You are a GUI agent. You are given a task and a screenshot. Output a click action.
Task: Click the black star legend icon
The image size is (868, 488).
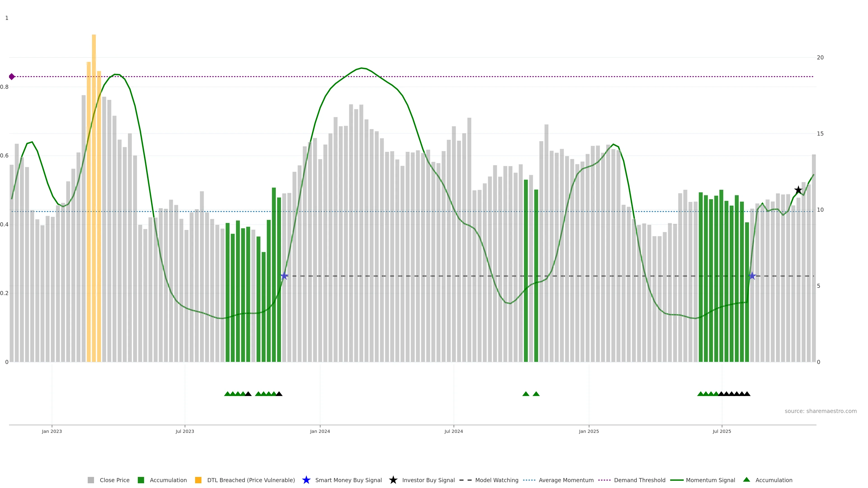coord(393,480)
